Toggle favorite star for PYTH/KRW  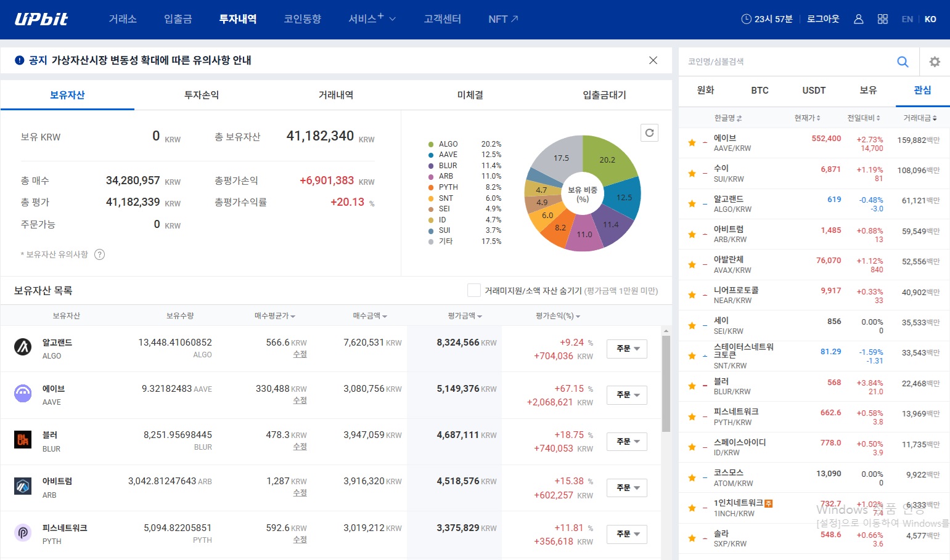692,416
